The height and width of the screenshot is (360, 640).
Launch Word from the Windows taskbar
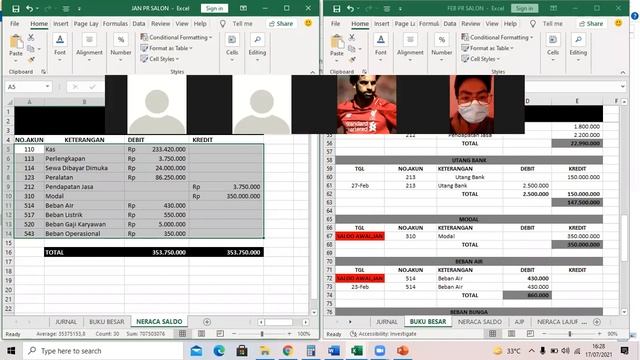click(x=334, y=351)
